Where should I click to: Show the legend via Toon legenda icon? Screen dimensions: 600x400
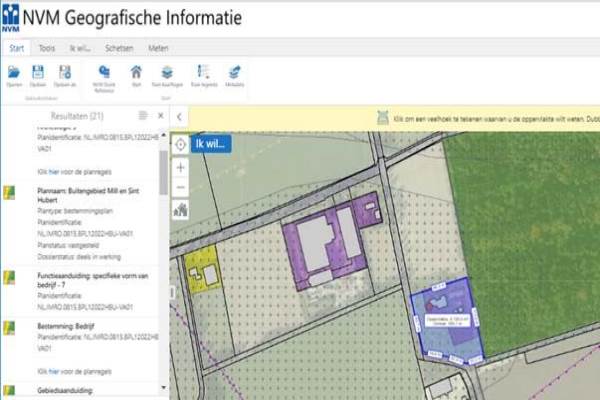tap(204, 72)
